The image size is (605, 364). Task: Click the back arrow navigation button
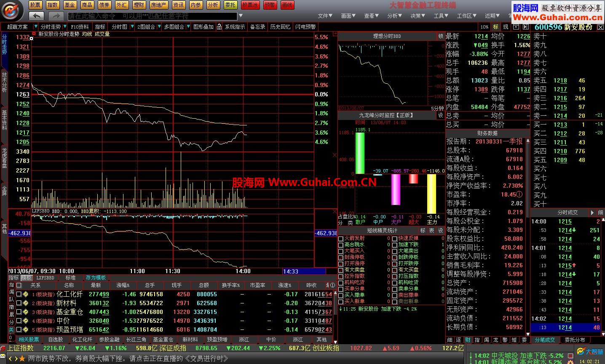36,16
